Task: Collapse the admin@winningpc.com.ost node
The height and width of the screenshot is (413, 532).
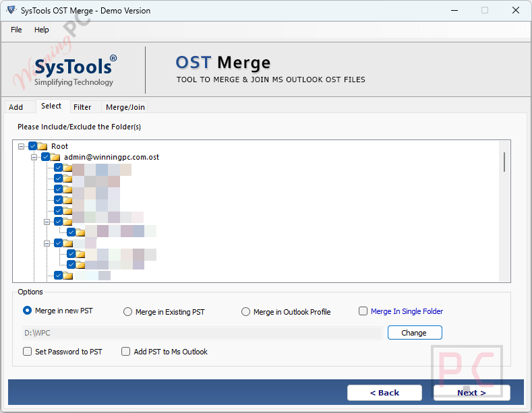Action: [x=34, y=158]
